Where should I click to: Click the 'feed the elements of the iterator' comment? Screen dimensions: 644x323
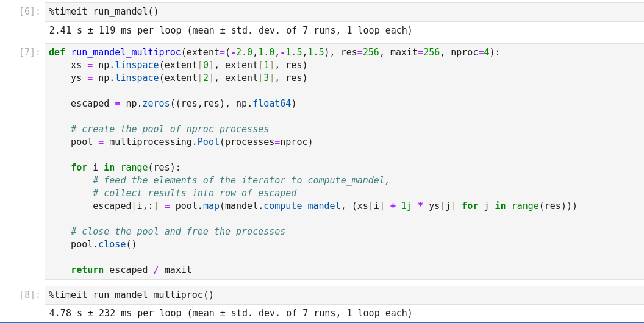tap(241, 180)
